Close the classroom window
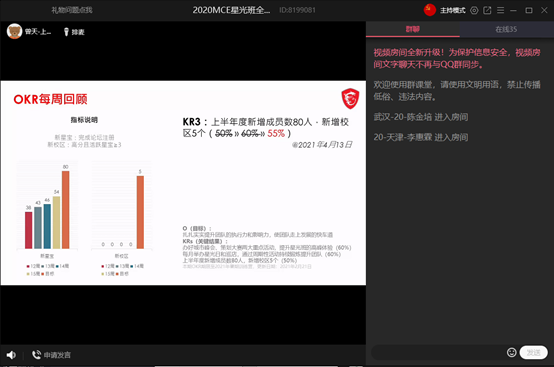This screenshot has height=367, width=554. [x=544, y=10]
